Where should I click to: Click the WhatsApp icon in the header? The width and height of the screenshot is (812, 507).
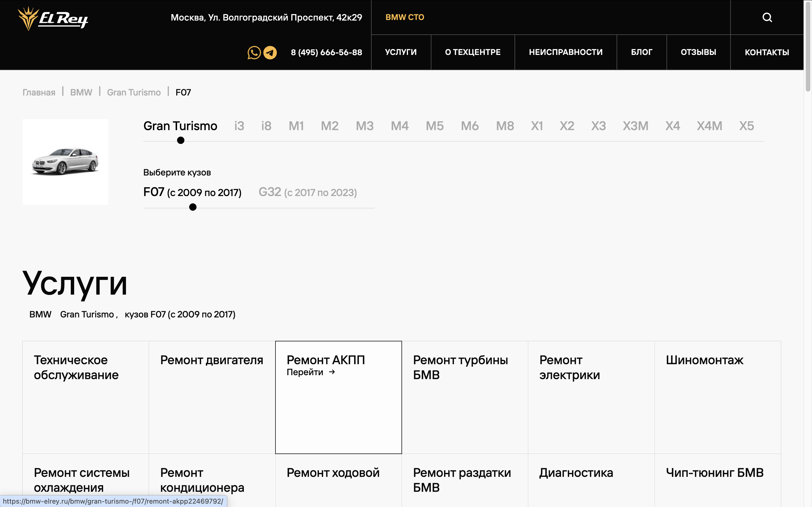click(x=254, y=53)
